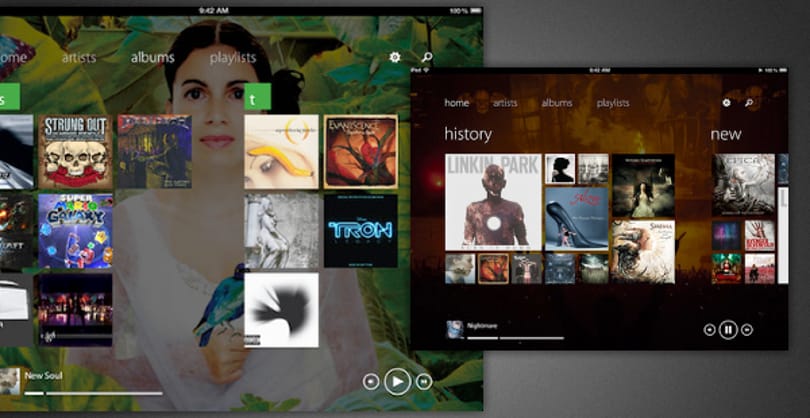Go to previous track in dark player
This screenshot has height=418, width=810.
(710, 330)
